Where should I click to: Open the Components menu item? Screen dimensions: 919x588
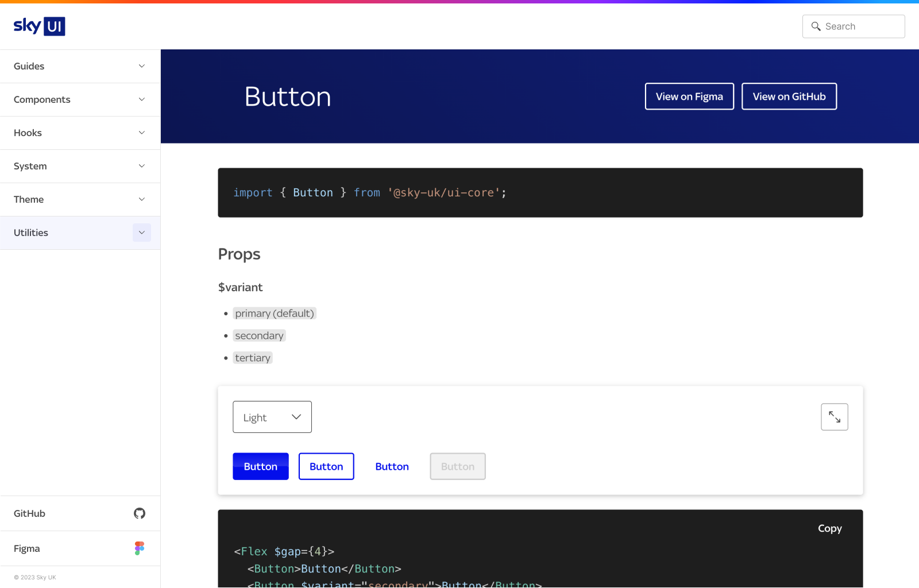coord(80,99)
